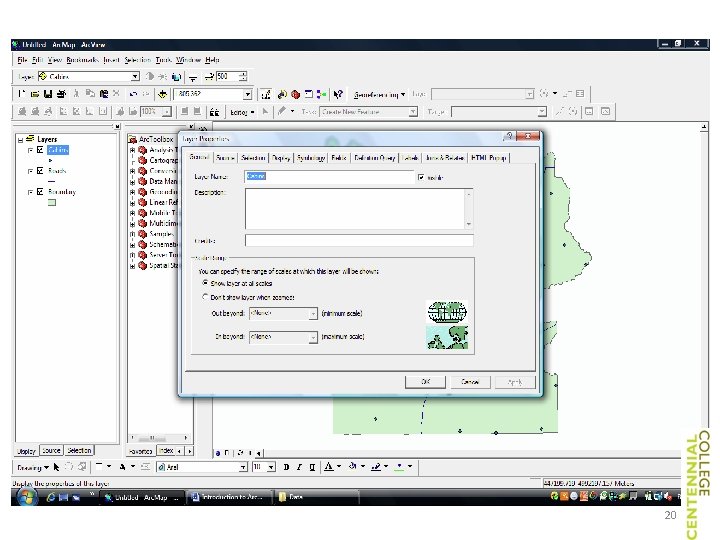Screen dimensions: 720x540
Task: Click the line color pen icon
Action: click(376, 467)
